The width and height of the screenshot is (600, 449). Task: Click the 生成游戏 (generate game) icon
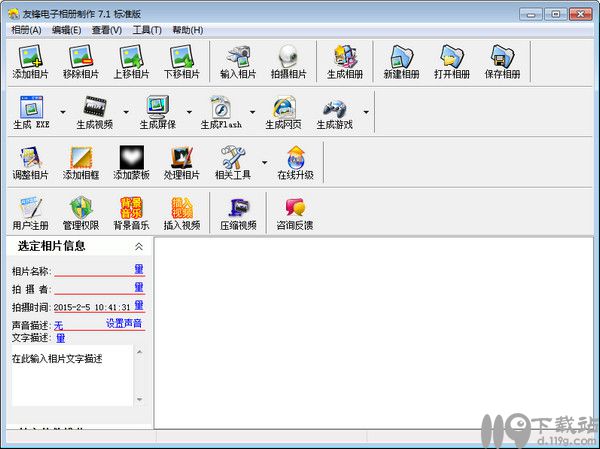334,108
